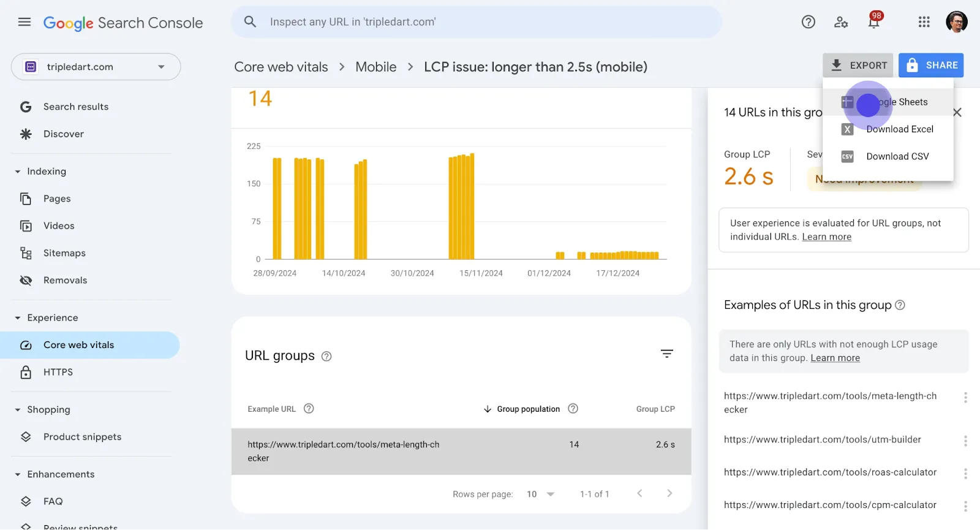Open the hamburger main menu
Image resolution: width=980 pixels, height=530 pixels.
click(x=24, y=22)
